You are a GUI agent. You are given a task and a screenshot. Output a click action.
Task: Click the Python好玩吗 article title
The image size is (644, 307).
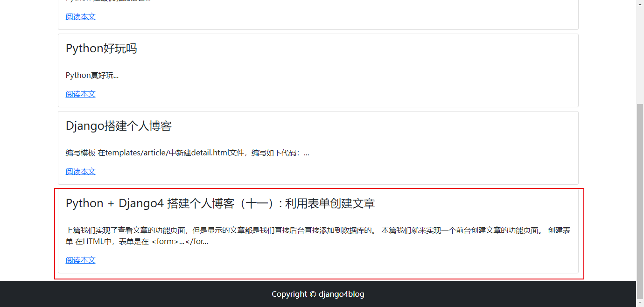[x=101, y=49]
